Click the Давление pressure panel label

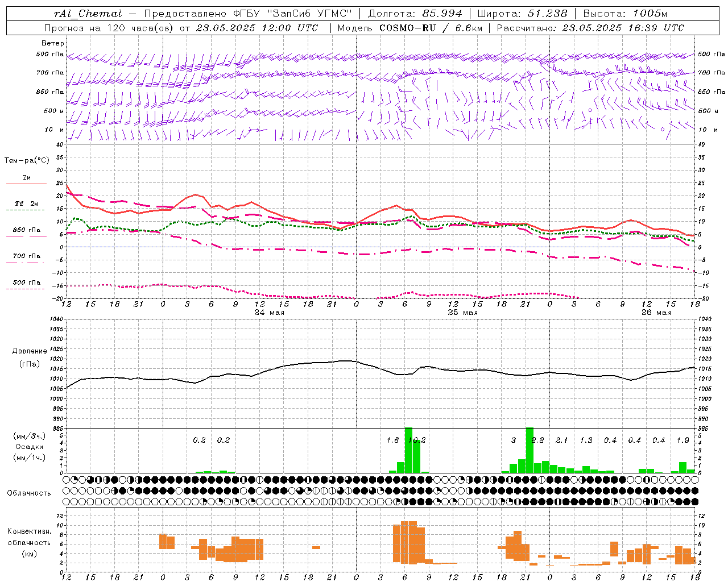(30, 351)
